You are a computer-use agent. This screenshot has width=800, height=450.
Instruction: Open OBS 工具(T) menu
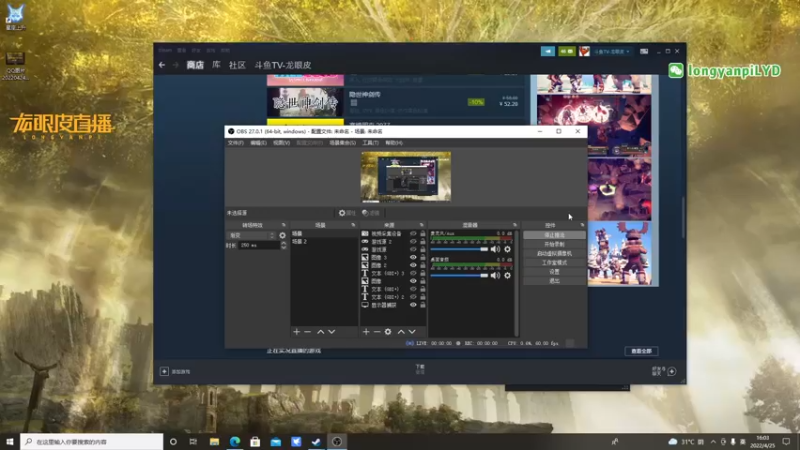370,143
